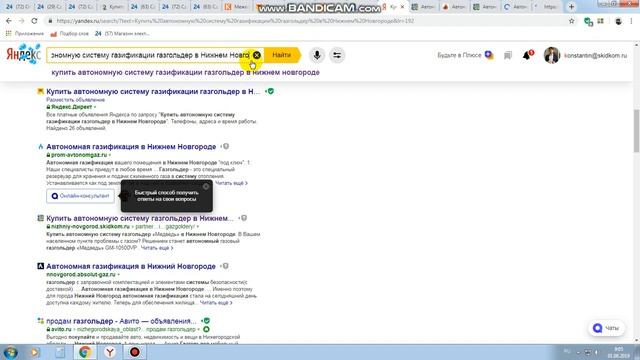Screen dimensions: 640x360
Task: Open the Онлайн-консультант chat button
Action: [80, 196]
